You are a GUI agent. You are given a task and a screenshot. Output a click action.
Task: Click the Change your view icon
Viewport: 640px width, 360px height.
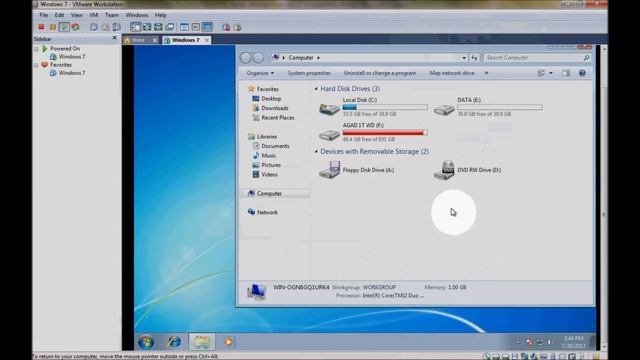pos(541,73)
